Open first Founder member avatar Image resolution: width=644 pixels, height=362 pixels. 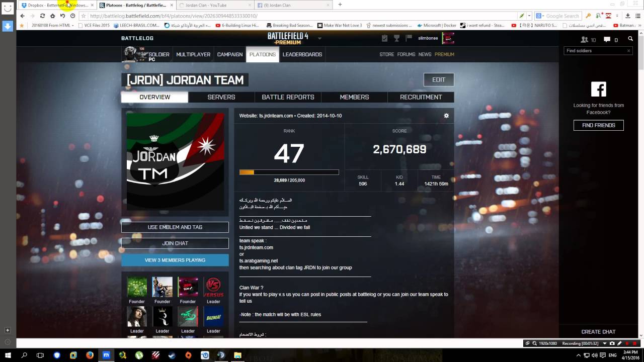(x=137, y=287)
